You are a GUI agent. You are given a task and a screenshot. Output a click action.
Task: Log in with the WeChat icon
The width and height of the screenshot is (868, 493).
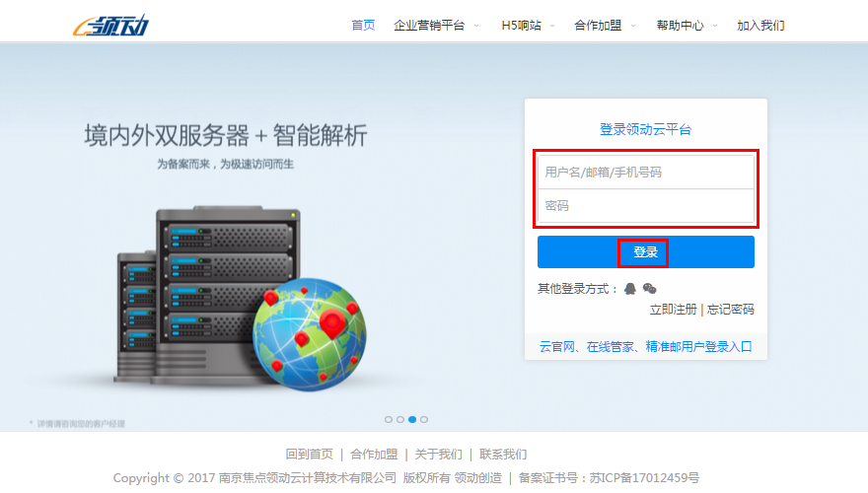pyautogui.click(x=649, y=289)
